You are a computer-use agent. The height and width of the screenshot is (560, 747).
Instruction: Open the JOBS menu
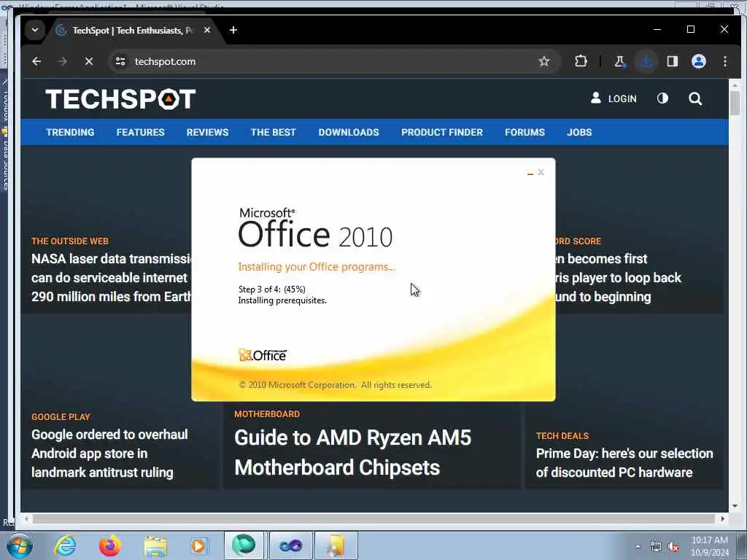coord(579,133)
